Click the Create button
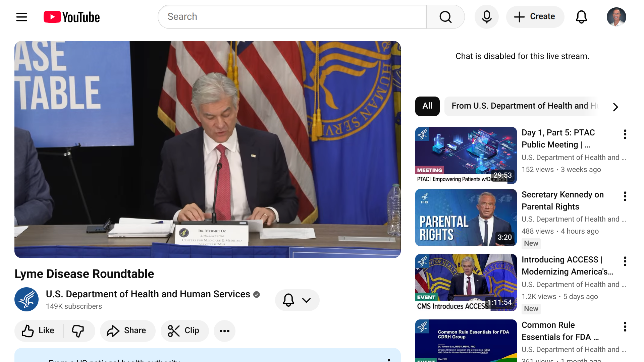The height and width of the screenshot is (362, 644). pyautogui.click(x=535, y=17)
